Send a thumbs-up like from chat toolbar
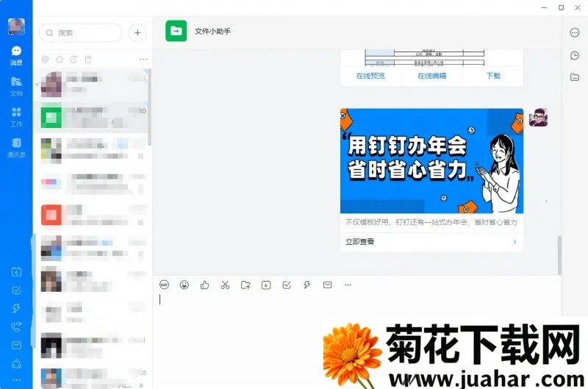 click(x=205, y=285)
